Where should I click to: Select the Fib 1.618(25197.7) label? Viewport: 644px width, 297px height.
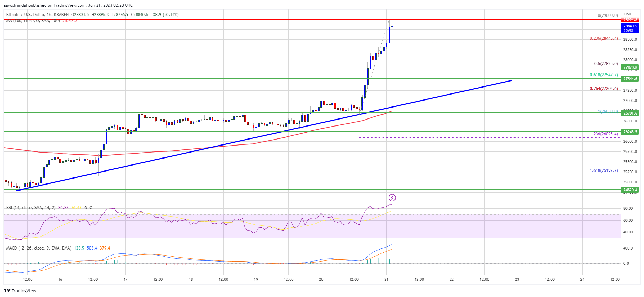pos(604,170)
